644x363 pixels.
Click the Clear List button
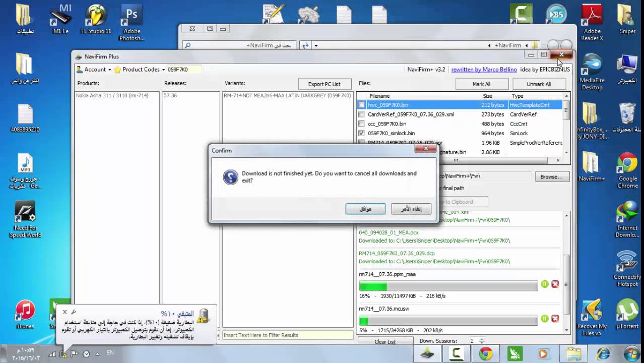385,341
